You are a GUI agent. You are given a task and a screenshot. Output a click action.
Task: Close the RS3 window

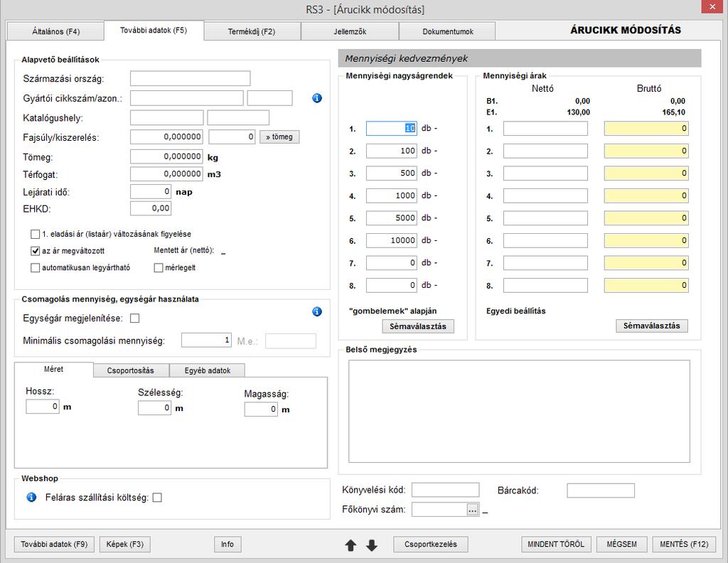tap(714, 7)
